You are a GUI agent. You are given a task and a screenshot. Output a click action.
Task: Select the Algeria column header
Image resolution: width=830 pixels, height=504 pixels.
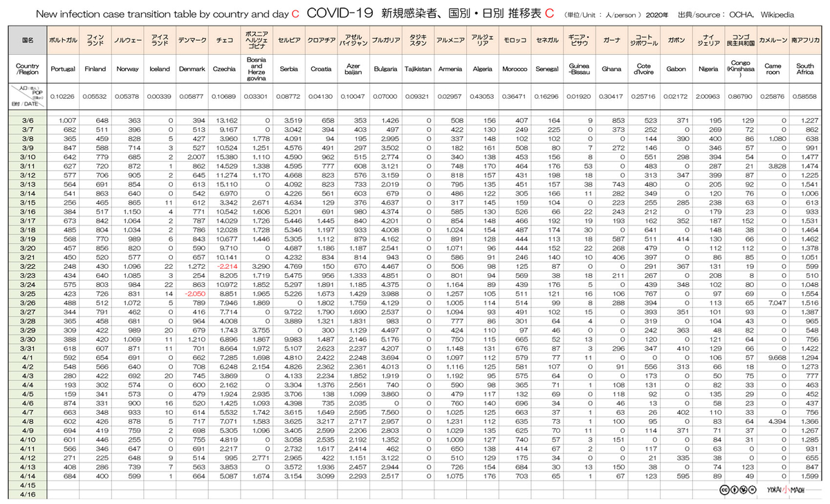pos(482,69)
